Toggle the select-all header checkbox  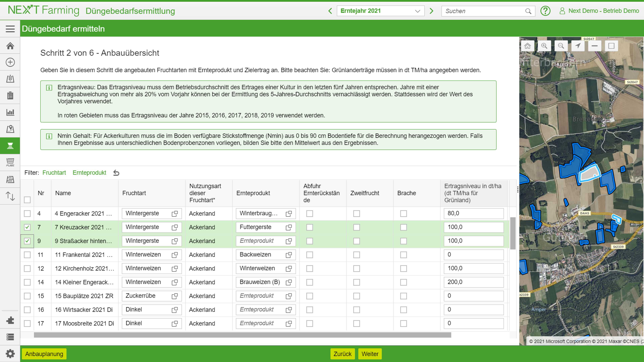27,200
